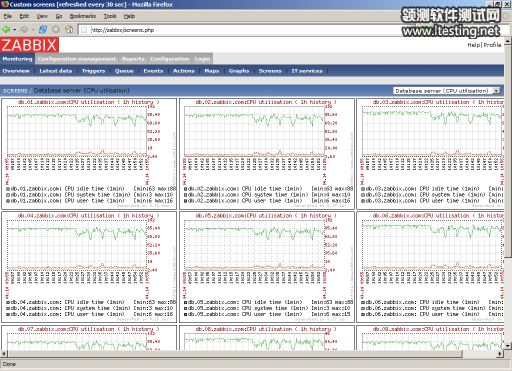Go to Latest data
512x371 pixels.
point(56,71)
